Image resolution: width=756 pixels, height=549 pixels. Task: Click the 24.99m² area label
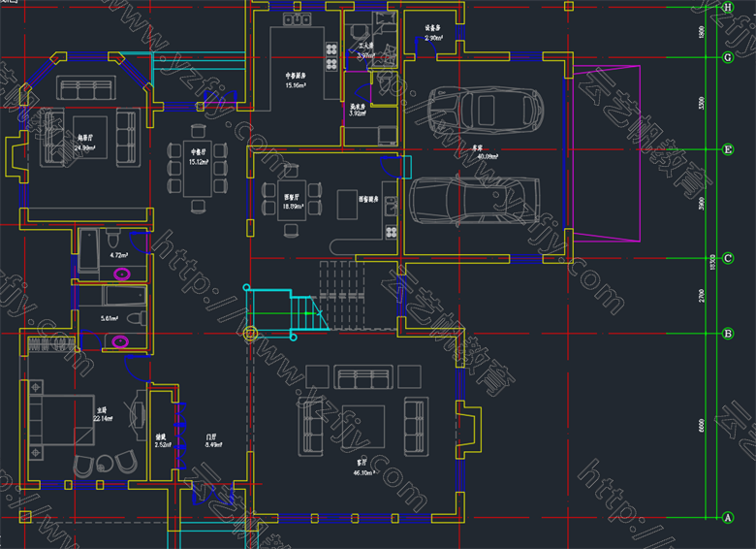click(x=84, y=147)
